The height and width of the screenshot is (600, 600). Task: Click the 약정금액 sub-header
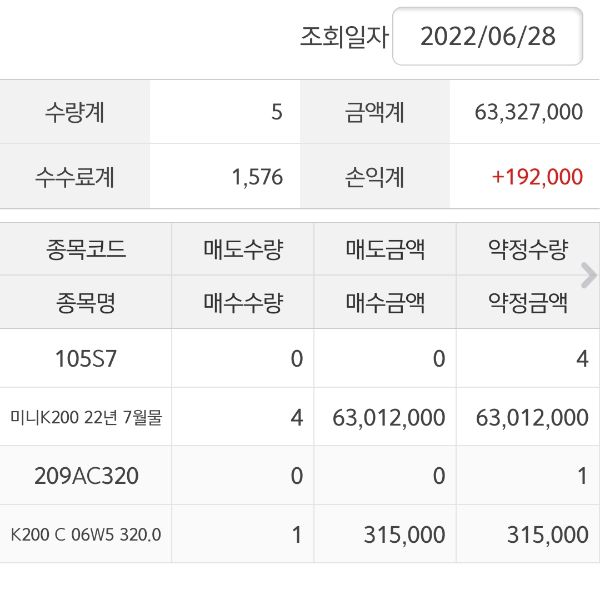click(x=527, y=302)
